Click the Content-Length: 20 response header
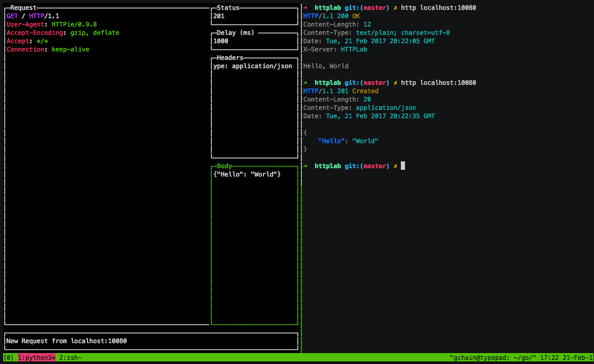Screen dimensions: 594x364 [x=337, y=99]
